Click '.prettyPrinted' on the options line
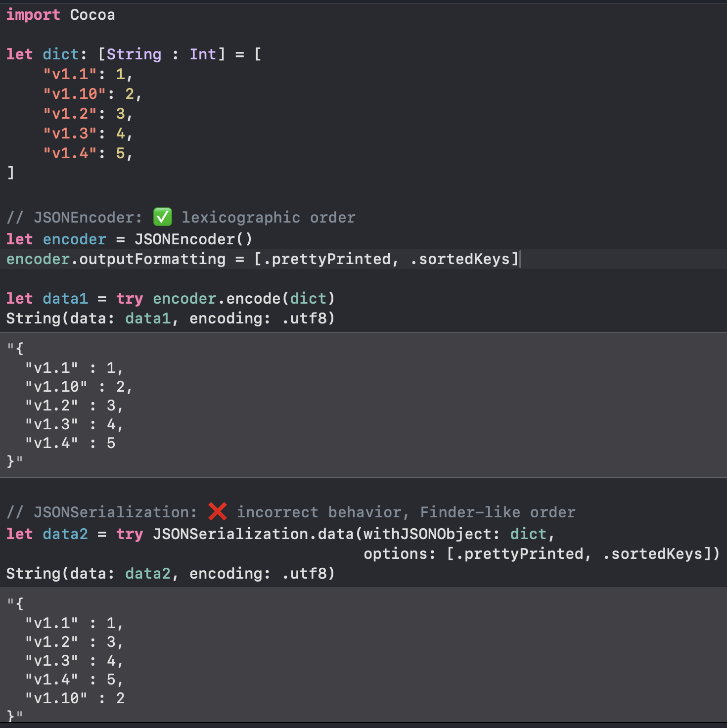Image resolution: width=727 pixels, height=728 pixels. coord(519,554)
